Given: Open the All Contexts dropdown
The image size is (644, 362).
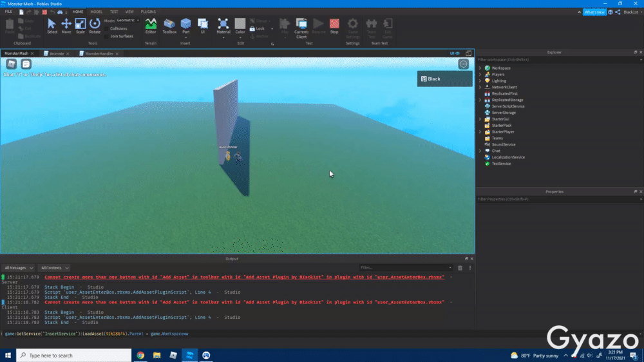Looking at the screenshot, I should (55, 268).
